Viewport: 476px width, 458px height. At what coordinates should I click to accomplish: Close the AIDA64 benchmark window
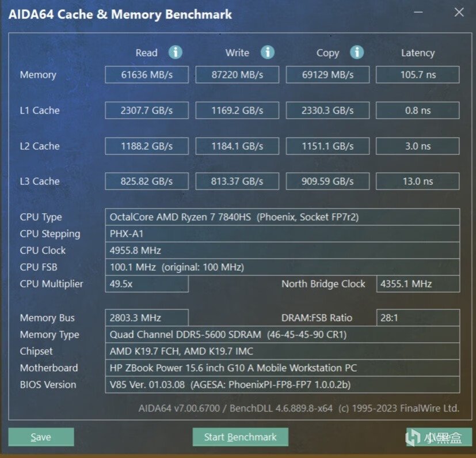coord(459,12)
